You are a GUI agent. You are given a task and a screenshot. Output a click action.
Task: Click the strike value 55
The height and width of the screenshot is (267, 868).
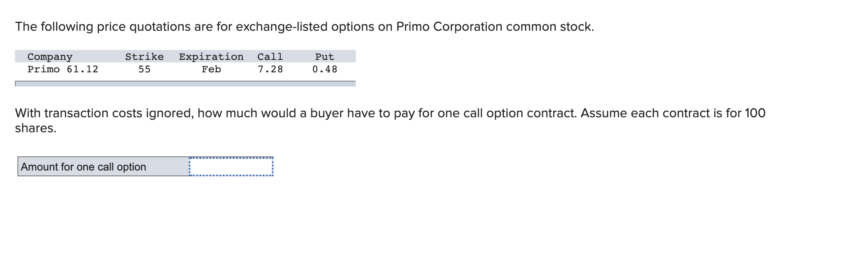coord(144,69)
